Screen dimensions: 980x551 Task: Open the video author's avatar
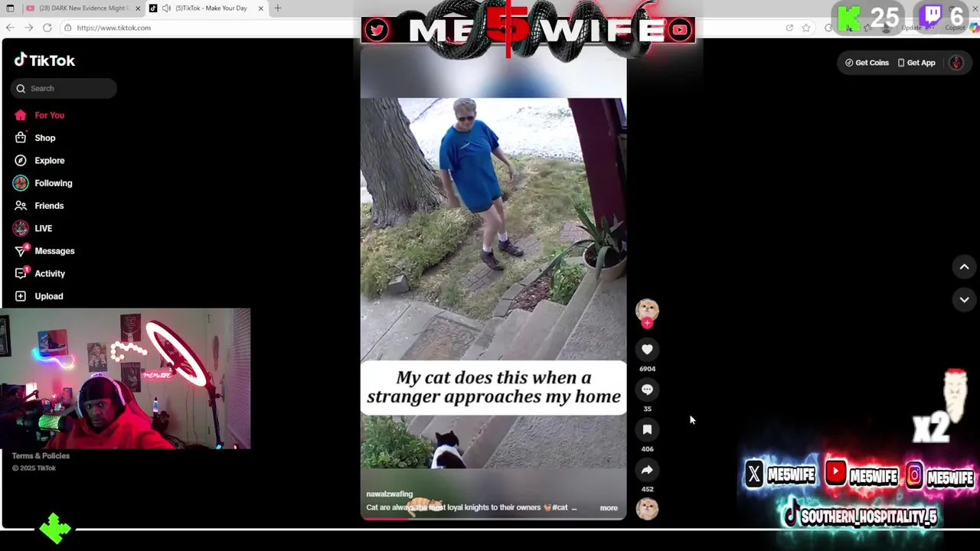coord(647,309)
